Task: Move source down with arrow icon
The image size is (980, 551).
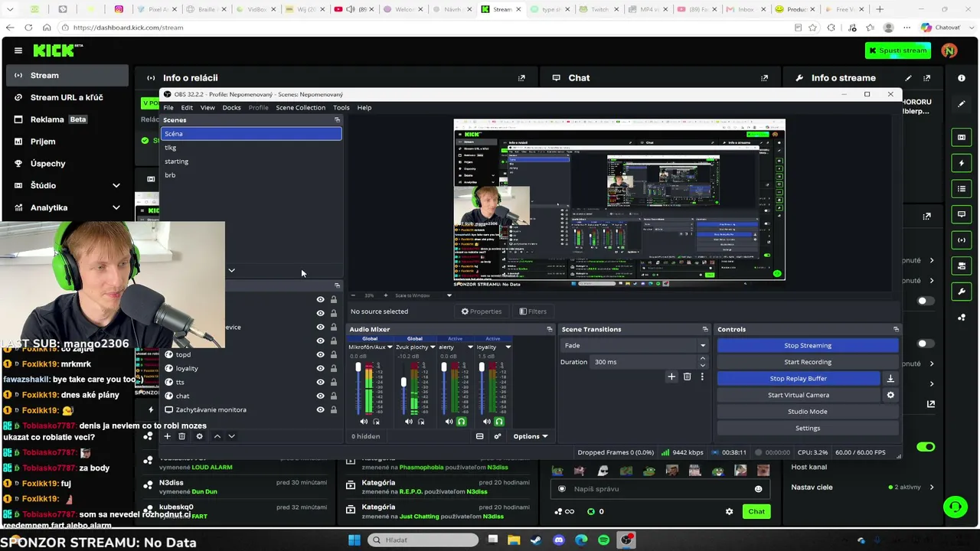Action: (x=231, y=436)
